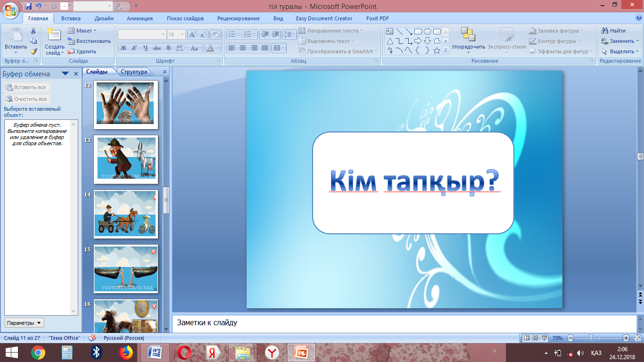
Task: Click the Cut scissors icon
Action: coord(33,31)
